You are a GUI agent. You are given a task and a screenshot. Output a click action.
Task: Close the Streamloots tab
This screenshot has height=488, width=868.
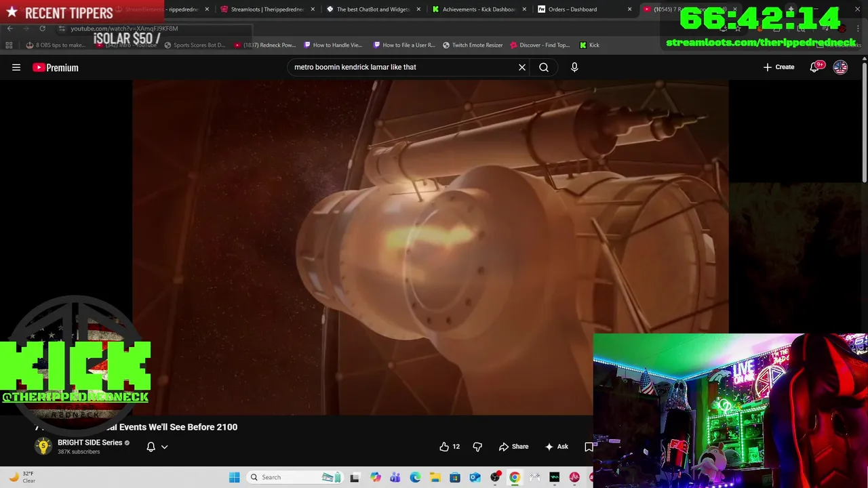tap(313, 9)
